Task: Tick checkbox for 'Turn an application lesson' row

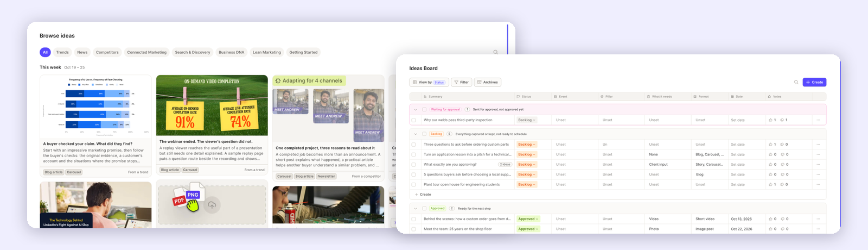Action: click(414, 154)
